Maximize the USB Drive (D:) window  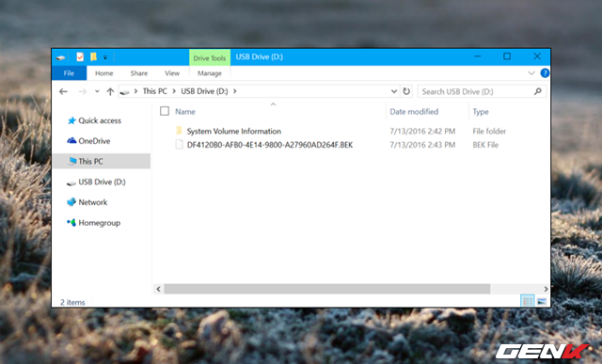tap(507, 56)
